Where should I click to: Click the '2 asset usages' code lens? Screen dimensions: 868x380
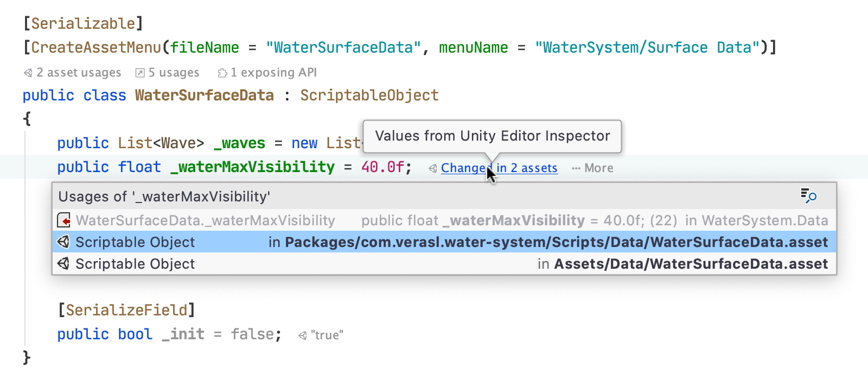click(x=79, y=73)
